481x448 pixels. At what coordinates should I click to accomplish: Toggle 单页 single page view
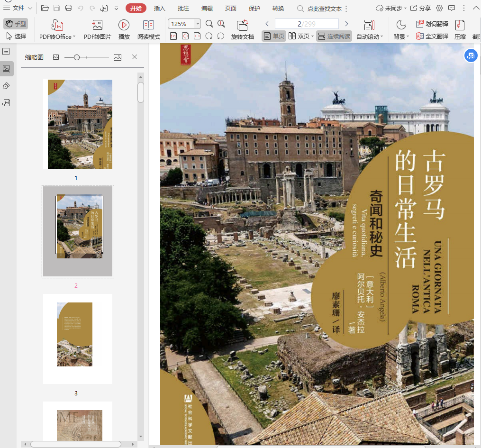pyautogui.click(x=274, y=36)
